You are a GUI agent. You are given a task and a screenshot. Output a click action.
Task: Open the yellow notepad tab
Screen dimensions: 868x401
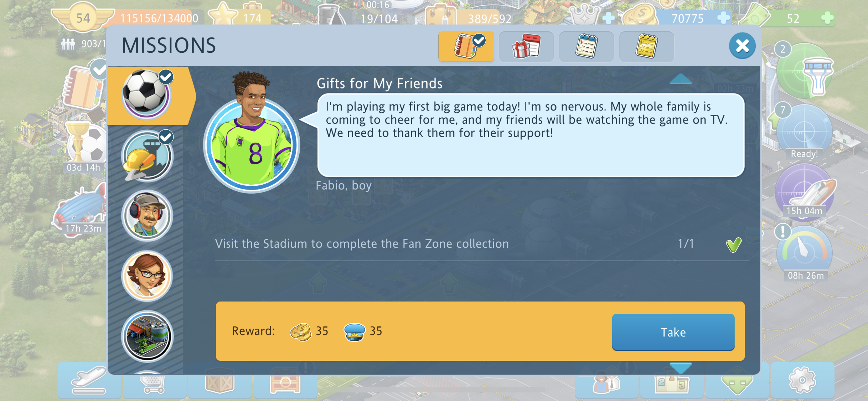[x=646, y=46]
